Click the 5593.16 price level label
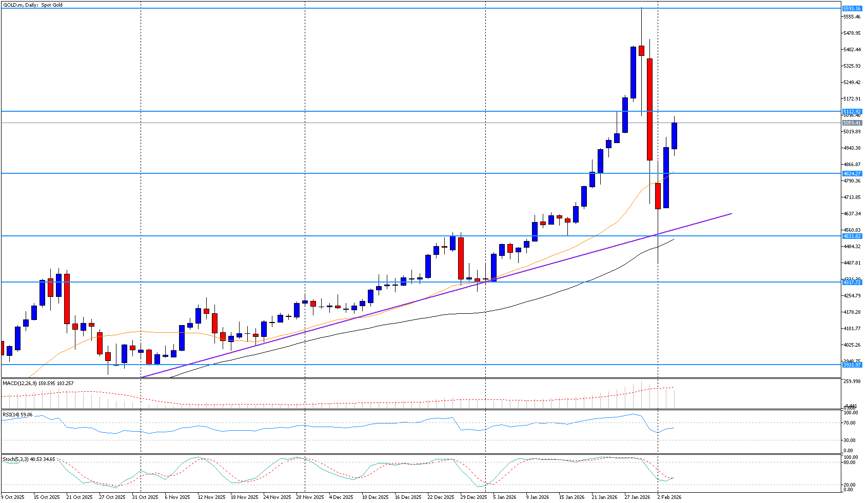 (852, 8)
